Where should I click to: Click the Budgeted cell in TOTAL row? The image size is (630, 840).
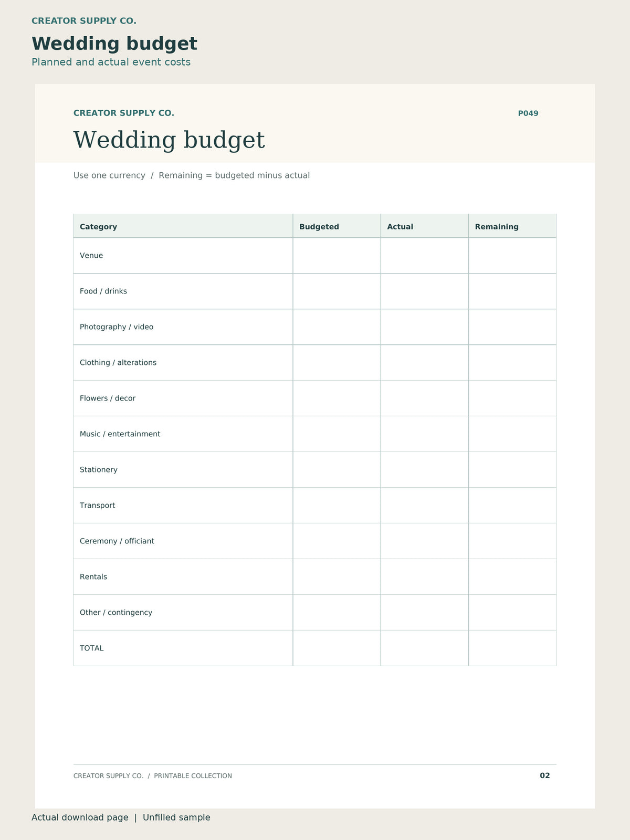pyautogui.click(x=337, y=648)
